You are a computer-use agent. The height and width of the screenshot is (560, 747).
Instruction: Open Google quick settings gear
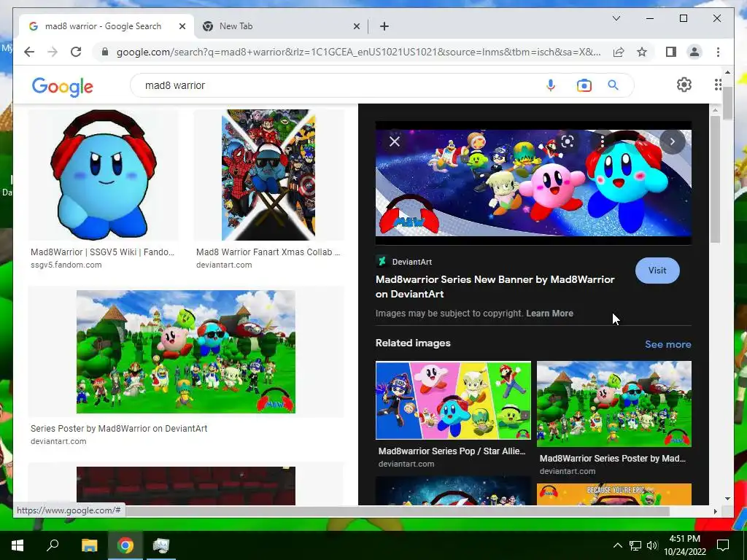(x=684, y=85)
